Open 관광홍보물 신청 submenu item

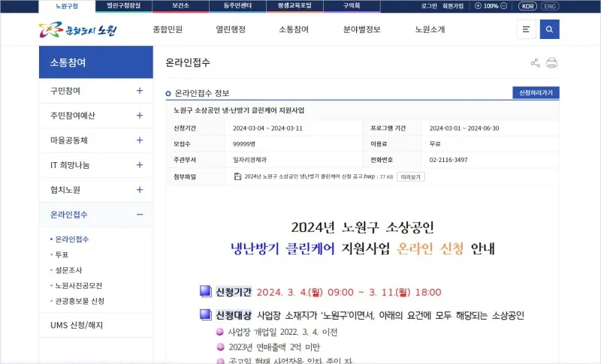80,301
